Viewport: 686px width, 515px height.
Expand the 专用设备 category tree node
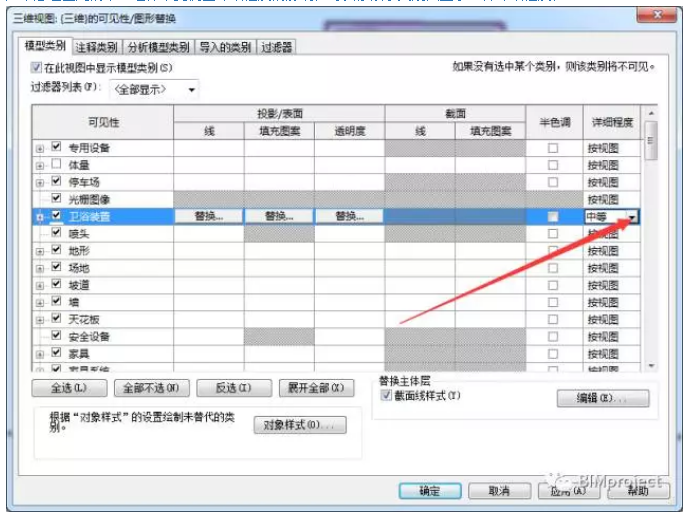(x=40, y=148)
